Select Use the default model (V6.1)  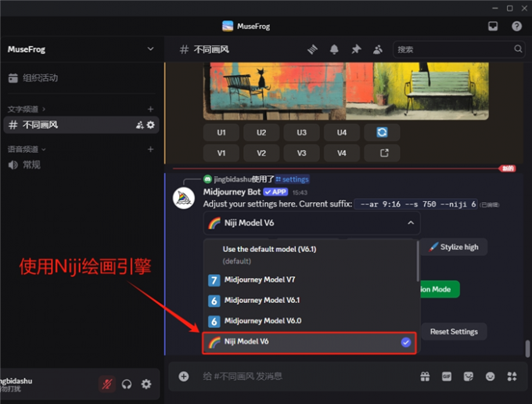[x=310, y=254]
